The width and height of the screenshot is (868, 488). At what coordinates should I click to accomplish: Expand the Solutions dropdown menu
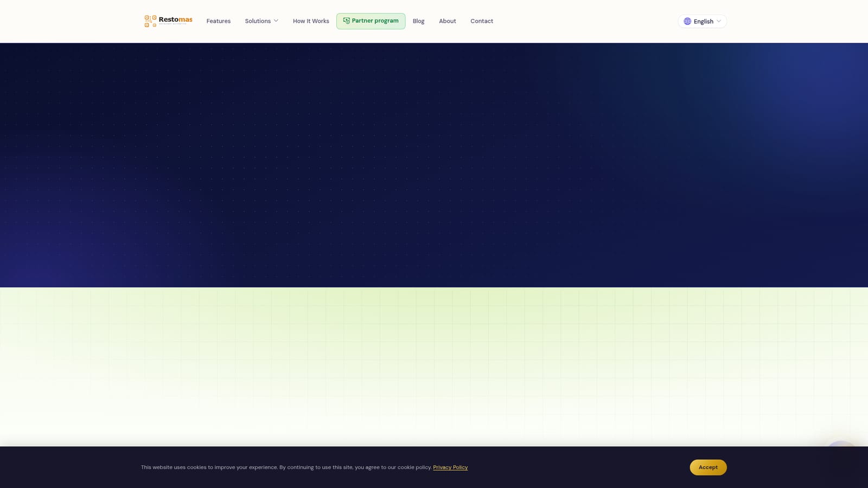(x=261, y=21)
